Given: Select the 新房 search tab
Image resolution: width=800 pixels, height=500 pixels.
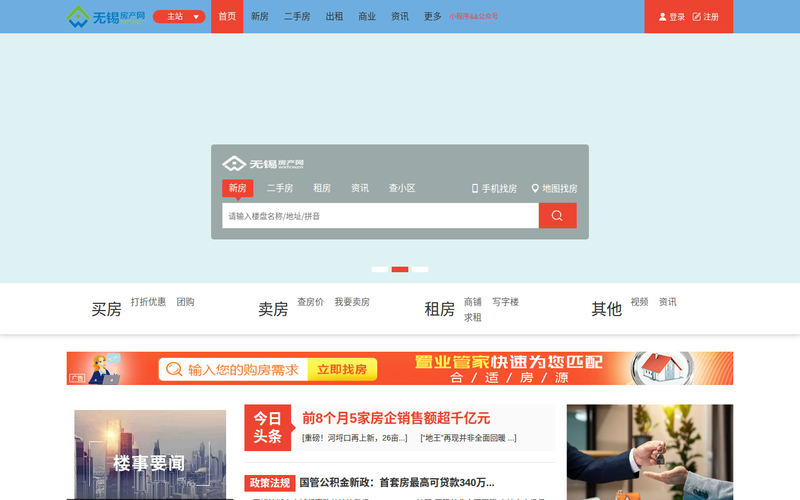Looking at the screenshot, I should 238,188.
